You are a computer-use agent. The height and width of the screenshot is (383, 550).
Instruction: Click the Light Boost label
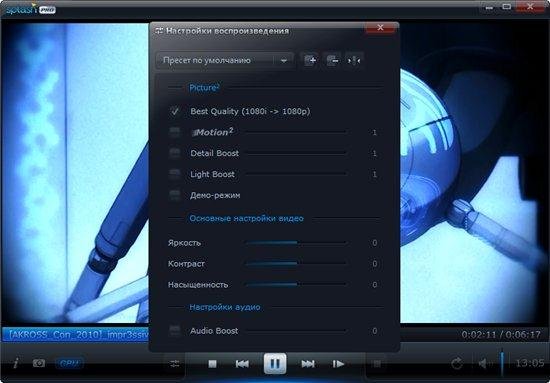coord(212,174)
